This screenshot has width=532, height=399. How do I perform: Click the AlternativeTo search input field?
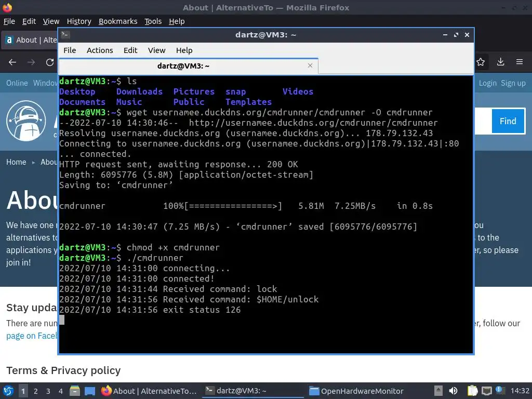483,121
